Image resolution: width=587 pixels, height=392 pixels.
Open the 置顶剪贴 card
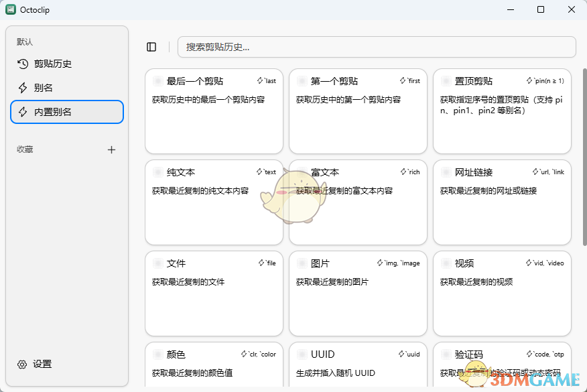(502, 111)
